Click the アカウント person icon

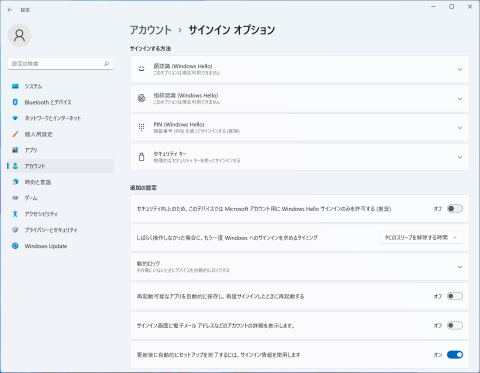15,166
